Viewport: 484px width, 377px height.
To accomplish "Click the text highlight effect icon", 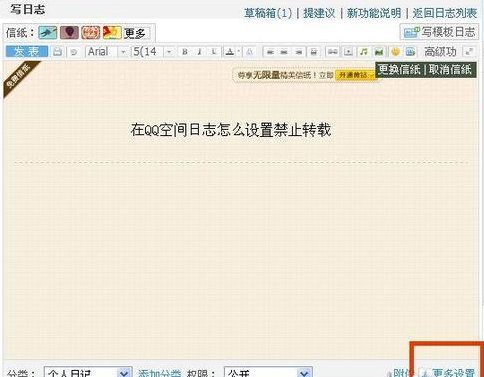I will [x=250, y=52].
